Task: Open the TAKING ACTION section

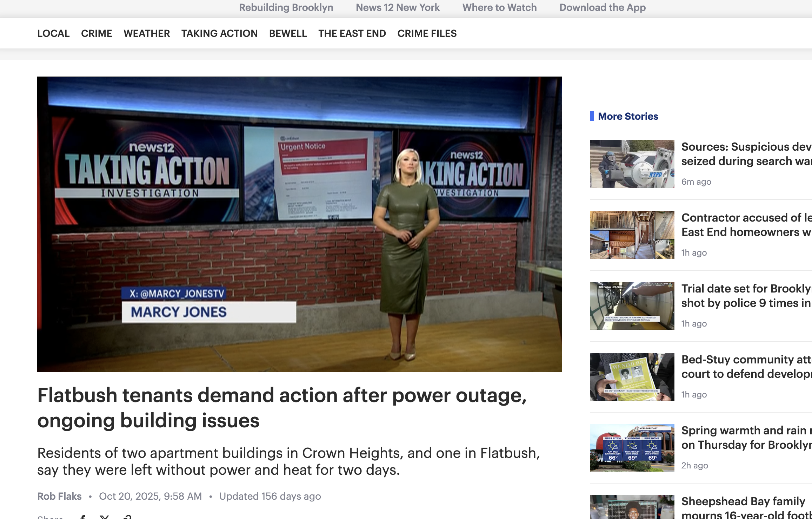Action: 219,33
